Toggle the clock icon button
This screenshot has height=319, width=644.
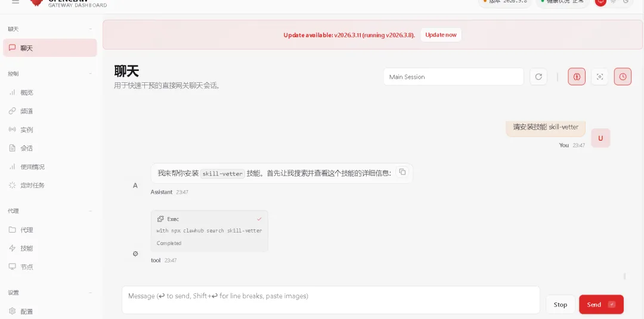(x=623, y=77)
